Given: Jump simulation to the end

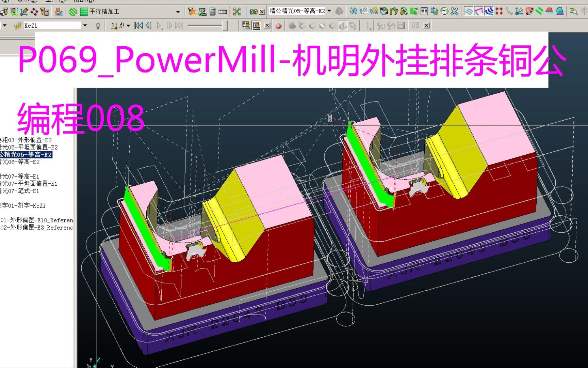Looking at the screenshot, I should click(x=179, y=25).
